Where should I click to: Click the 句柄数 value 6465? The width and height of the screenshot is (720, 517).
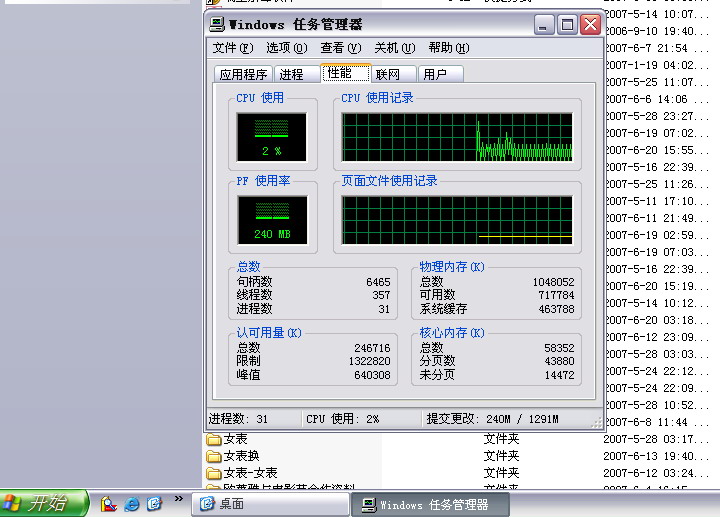[378, 282]
